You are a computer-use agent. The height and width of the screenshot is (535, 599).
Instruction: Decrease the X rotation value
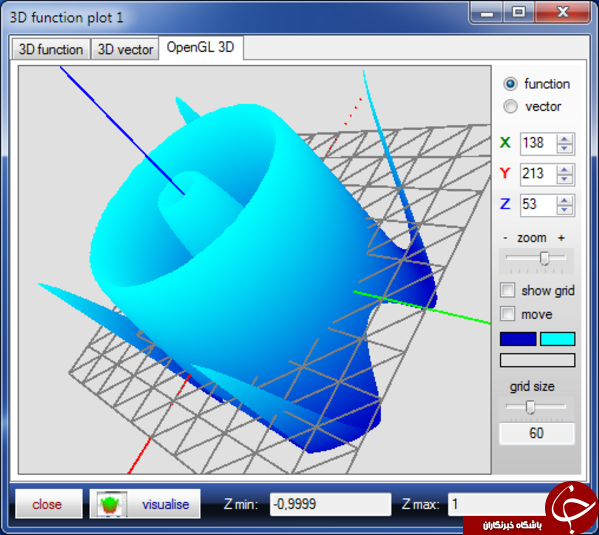[564, 149]
